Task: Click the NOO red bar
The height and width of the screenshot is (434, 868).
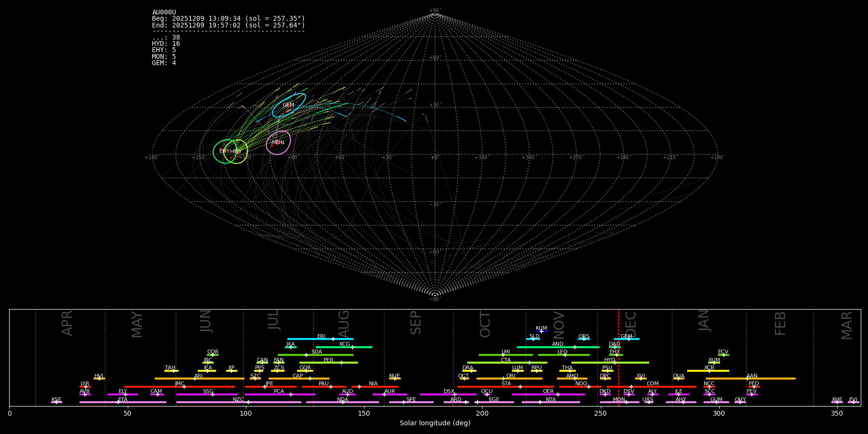Action: pyautogui.click(x=581, y=386)
